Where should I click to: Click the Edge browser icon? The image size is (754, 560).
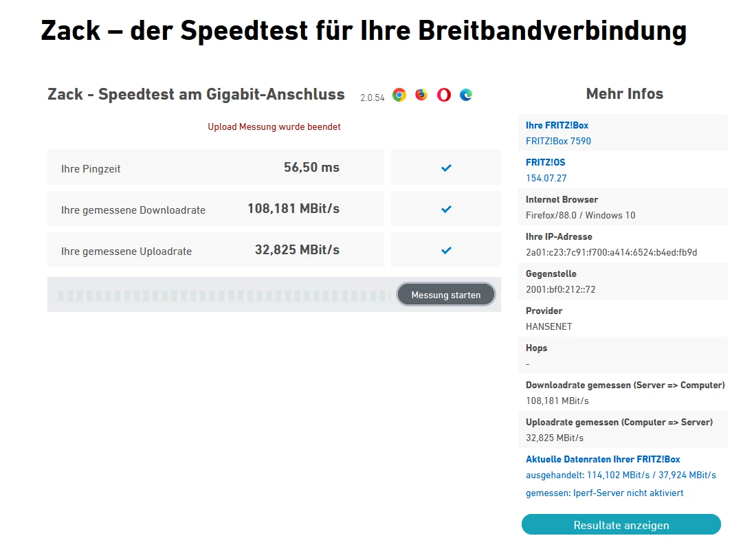(x=466, y=95)
